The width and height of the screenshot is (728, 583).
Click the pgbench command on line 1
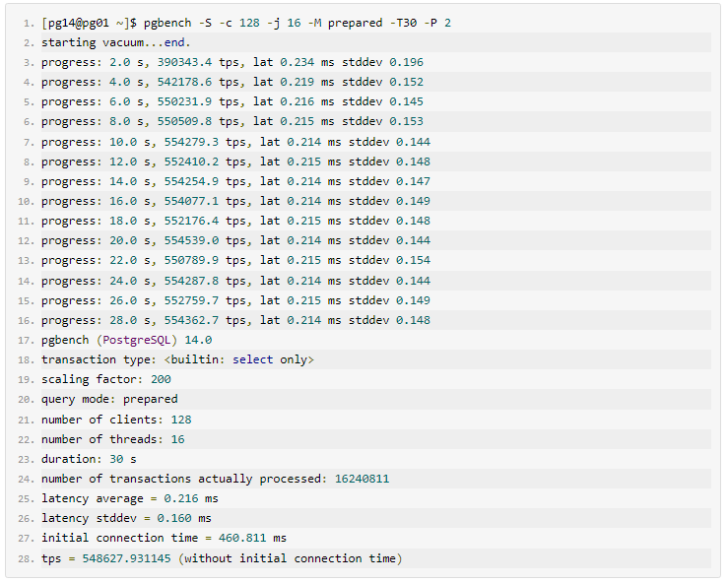[297, 23]
